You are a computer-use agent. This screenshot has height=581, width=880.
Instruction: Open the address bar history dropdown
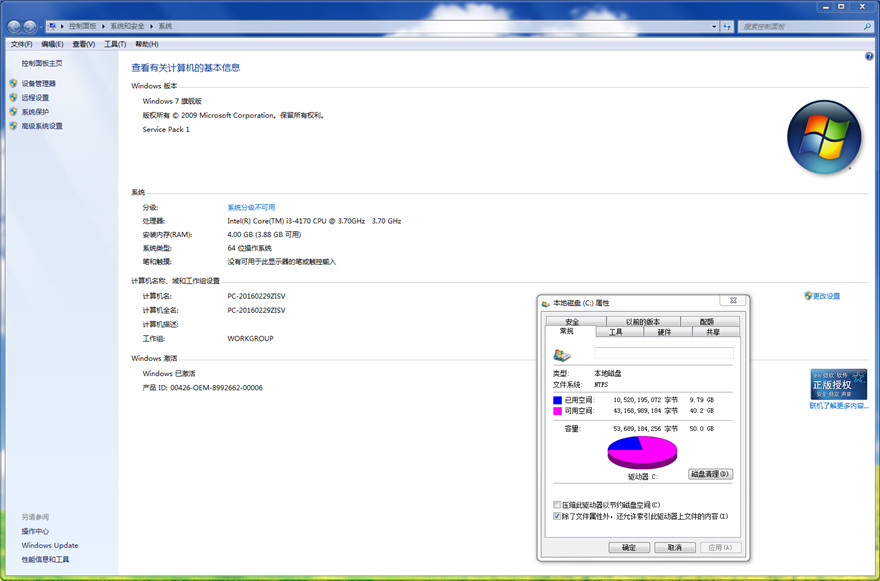714,26
